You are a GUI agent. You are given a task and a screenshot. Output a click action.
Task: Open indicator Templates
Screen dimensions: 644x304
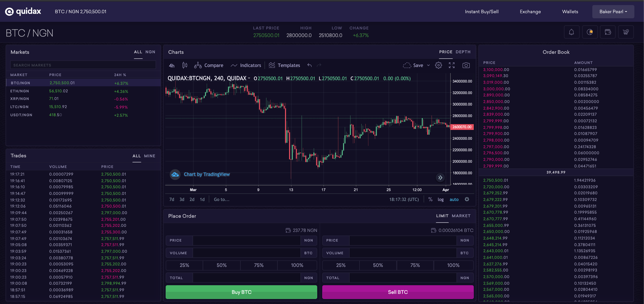tap(284, 65)
